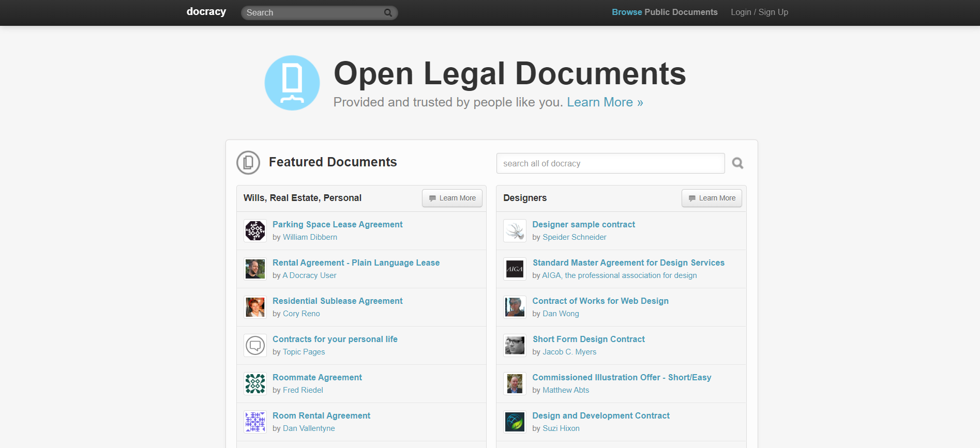Visit Dan Wong's profile link
The image size is (980, 448).
click(561, 314)
